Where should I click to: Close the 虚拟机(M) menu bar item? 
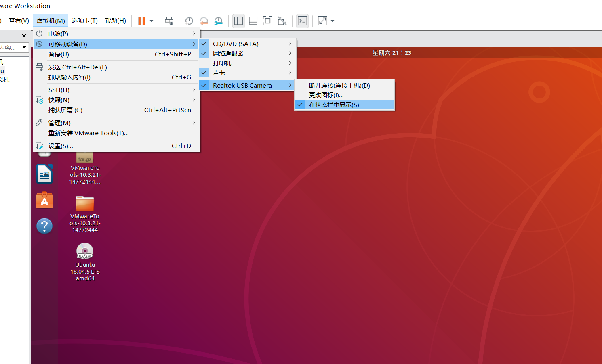coord(51,21)
